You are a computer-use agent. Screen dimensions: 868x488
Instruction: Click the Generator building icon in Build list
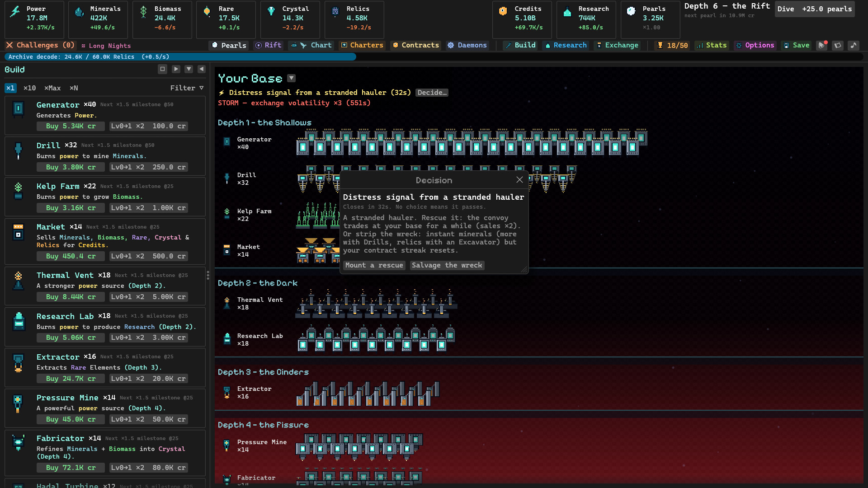click(18, 109)
